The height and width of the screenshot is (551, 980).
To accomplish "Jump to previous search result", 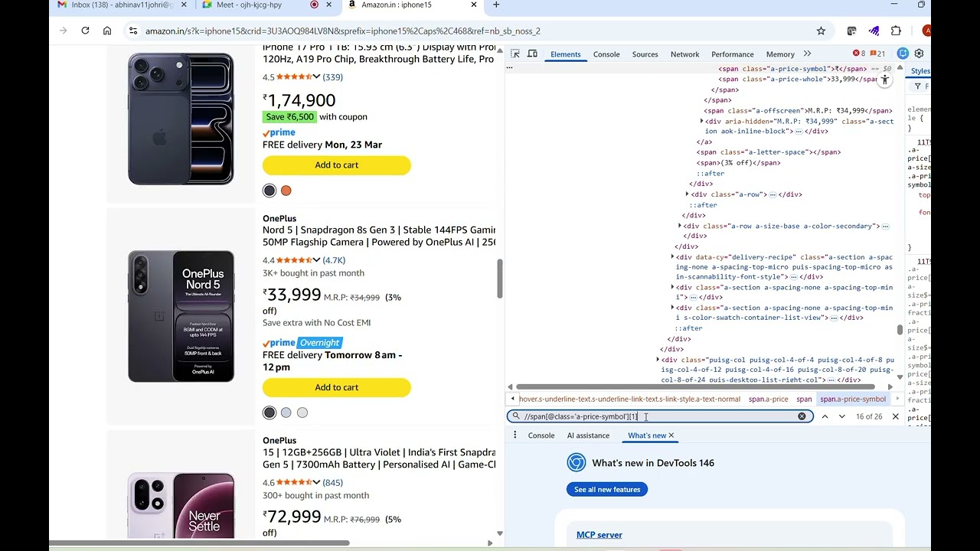I will (x=825, y=416).
